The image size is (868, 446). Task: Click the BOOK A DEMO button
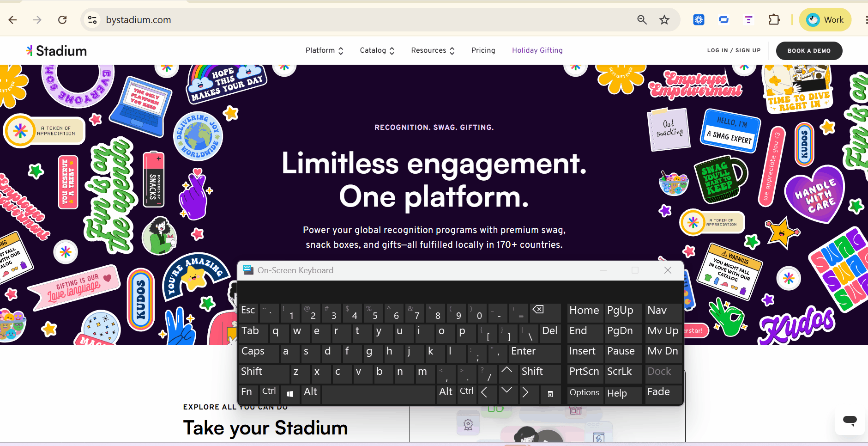pyautogui.click(x=809, y=51)
